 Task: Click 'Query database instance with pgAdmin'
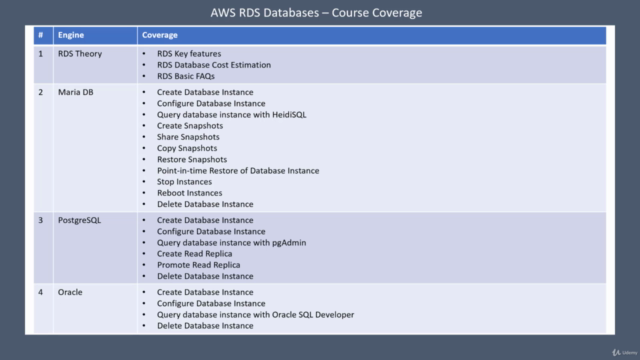point(231,243)
